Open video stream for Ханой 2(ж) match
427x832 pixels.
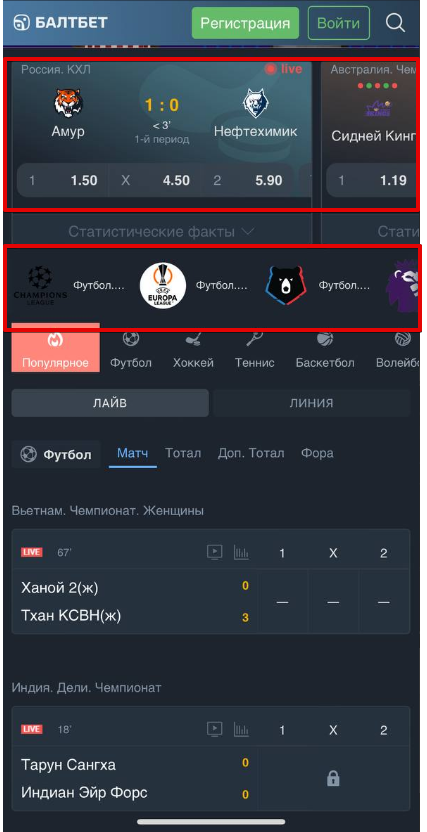point(214,552)
